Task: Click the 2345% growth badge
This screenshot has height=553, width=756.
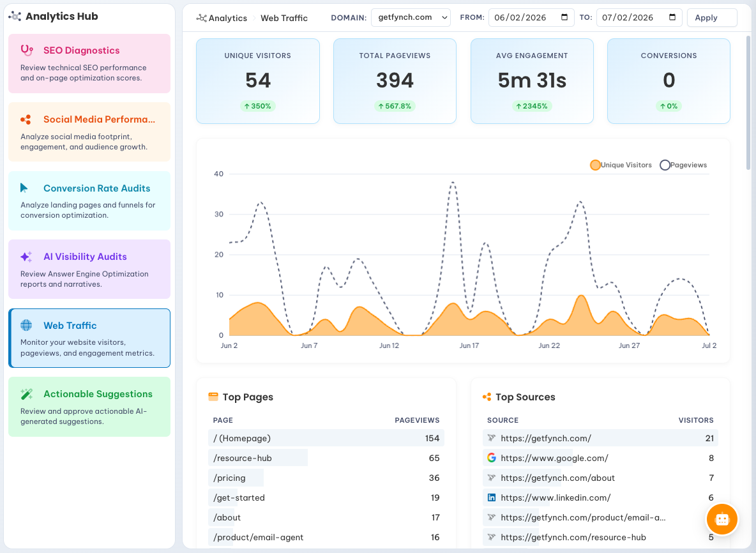Action: [x=532, y=106]
